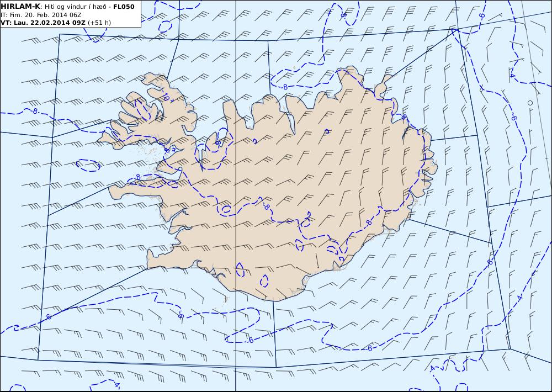
Task: Click the 'IT: Fim. 20. Feb. 2014 06Z' line
Action: (x=41, y=15)
